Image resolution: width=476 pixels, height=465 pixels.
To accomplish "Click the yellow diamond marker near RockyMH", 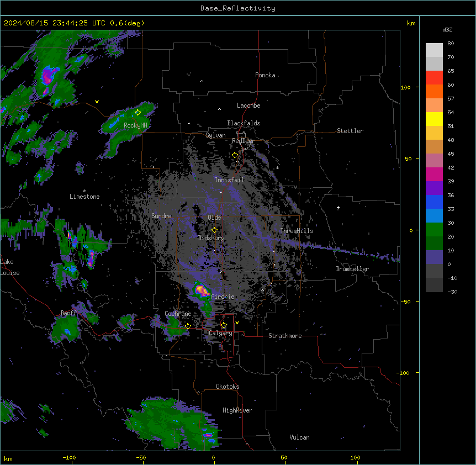I will (138, 113).
